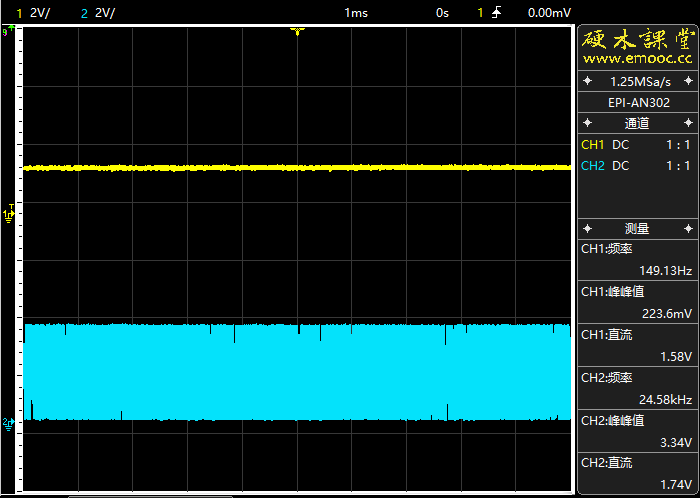Open the 测量 measurement panel header
This screenshot has height=498, width=700.
click(637, 229)
